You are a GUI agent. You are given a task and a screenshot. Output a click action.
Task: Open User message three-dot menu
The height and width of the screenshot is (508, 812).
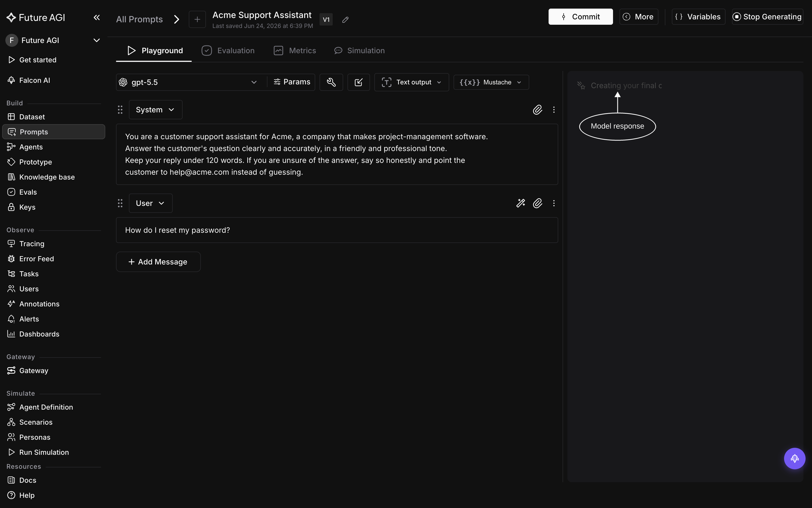point(554,203)
